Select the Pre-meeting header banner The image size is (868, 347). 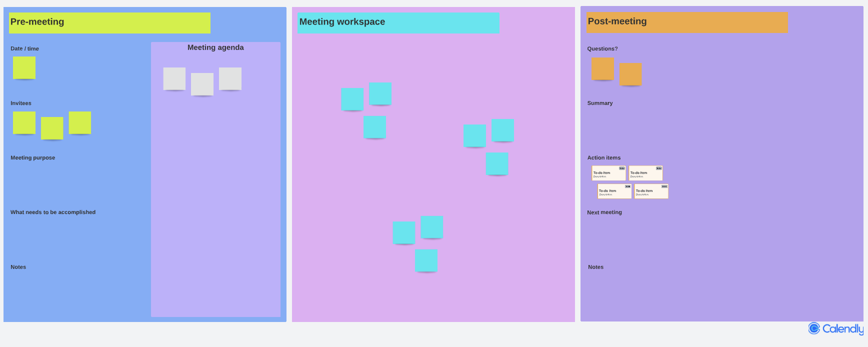pyautogui.click(x=109, y=23)
